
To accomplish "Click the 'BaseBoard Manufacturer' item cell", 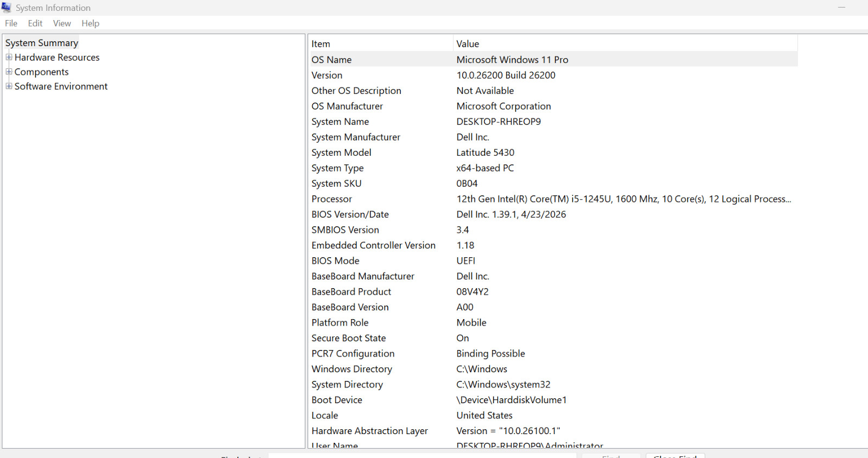I will point(363,276).
